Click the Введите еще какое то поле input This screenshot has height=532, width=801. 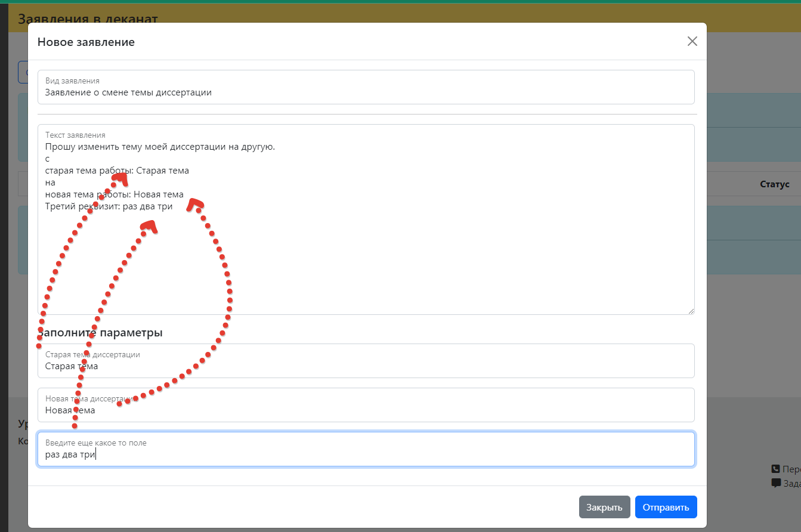pos(366,449)
